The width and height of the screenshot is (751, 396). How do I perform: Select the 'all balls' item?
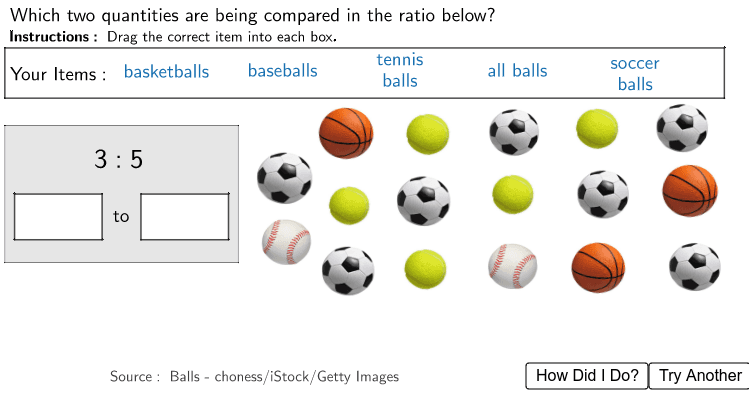click(517, 71)
